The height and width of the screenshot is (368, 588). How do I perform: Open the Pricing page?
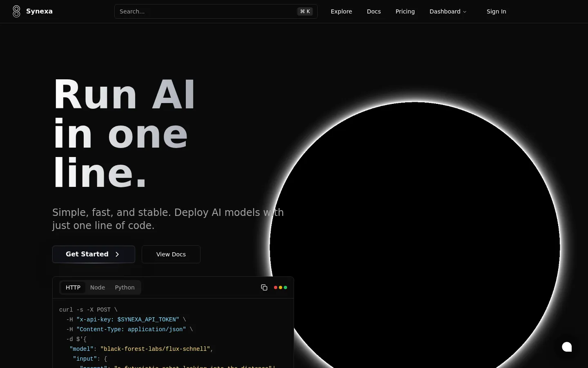405,11
